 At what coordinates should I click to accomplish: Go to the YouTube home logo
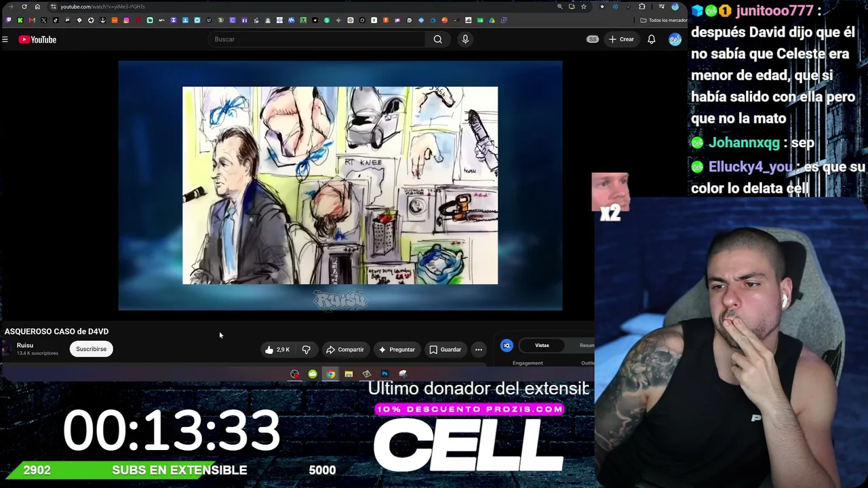click(x=37, y=39)
